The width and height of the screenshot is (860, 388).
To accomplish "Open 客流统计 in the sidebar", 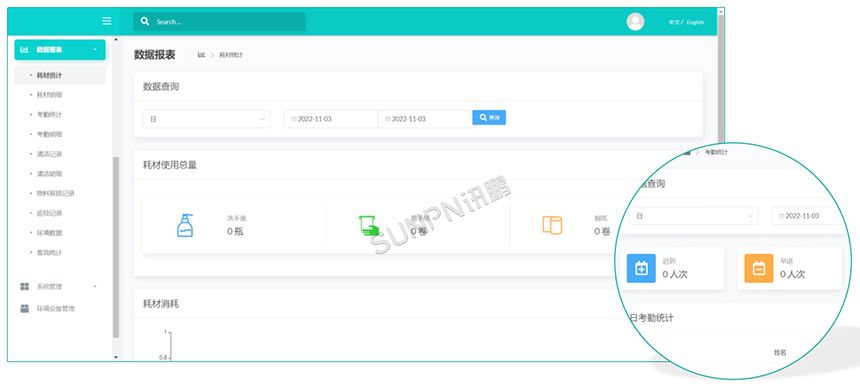I will click(x=49, y=253).
